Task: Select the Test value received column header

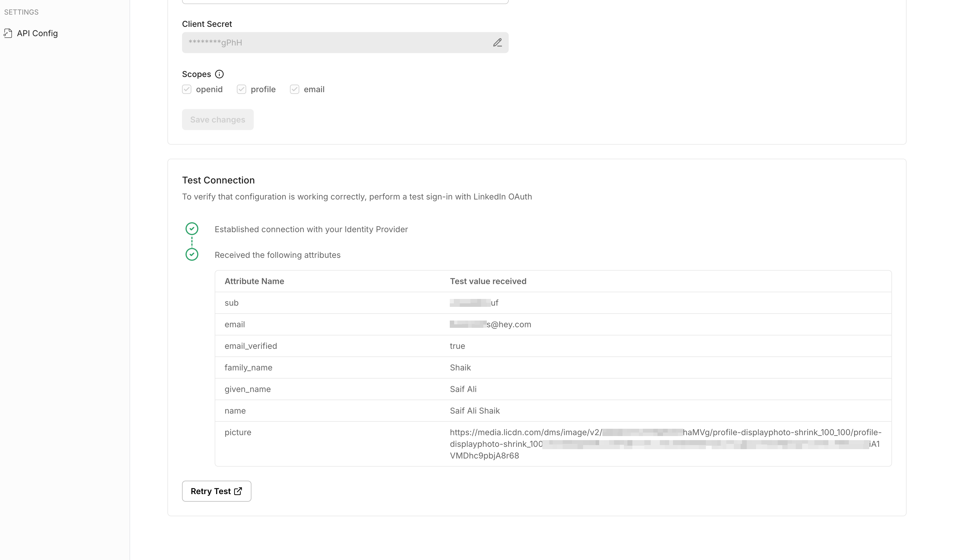Action: (x=488, y=281)
